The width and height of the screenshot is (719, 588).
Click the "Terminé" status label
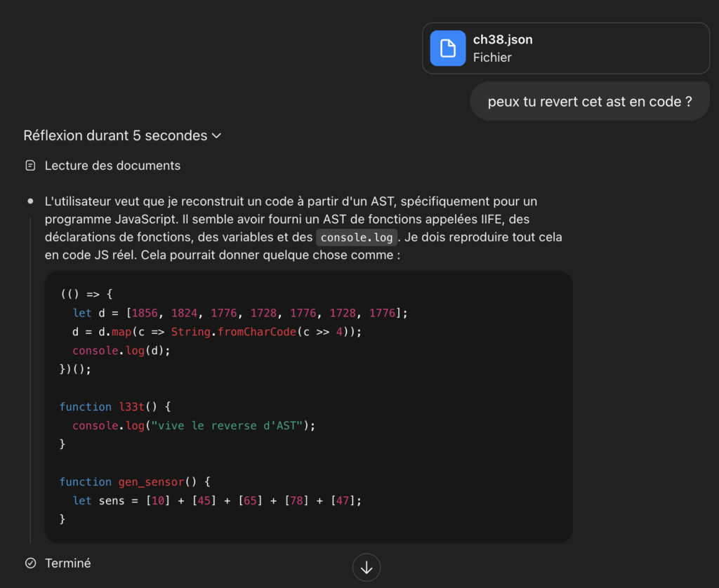(67, 563)
